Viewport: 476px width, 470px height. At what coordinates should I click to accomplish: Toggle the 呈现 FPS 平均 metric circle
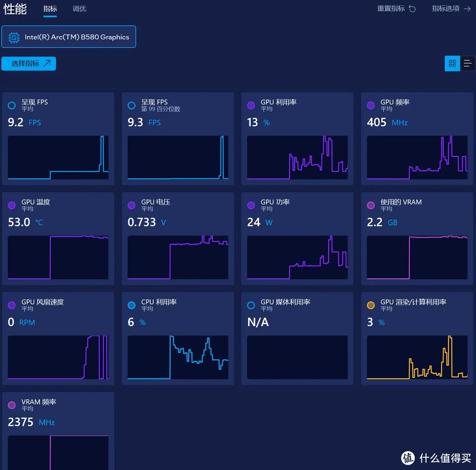[12, 105]
